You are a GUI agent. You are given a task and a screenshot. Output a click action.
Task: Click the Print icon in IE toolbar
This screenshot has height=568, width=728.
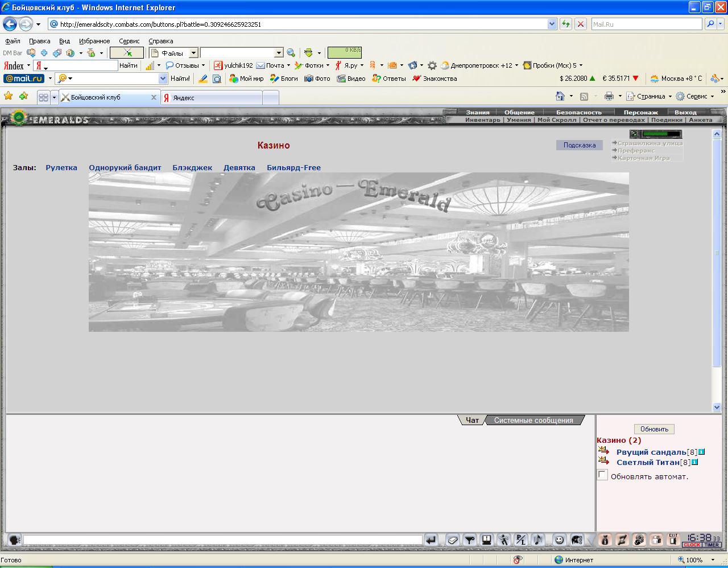[609, 96]
